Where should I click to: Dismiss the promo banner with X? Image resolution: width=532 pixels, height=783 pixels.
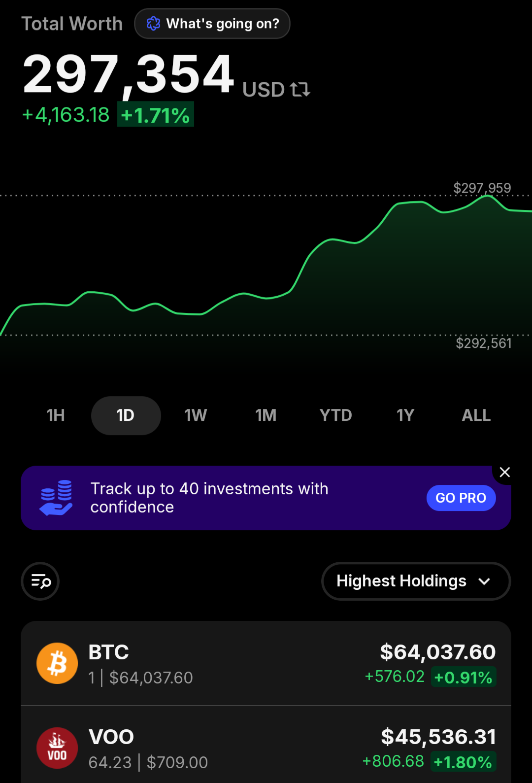(504, 472)
